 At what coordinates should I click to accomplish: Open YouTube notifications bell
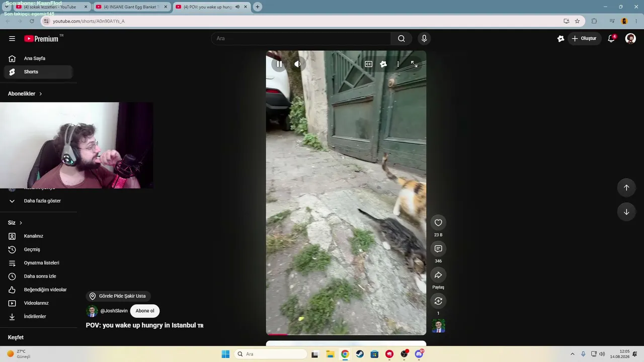pyautogui.click(x=612, y=39)
